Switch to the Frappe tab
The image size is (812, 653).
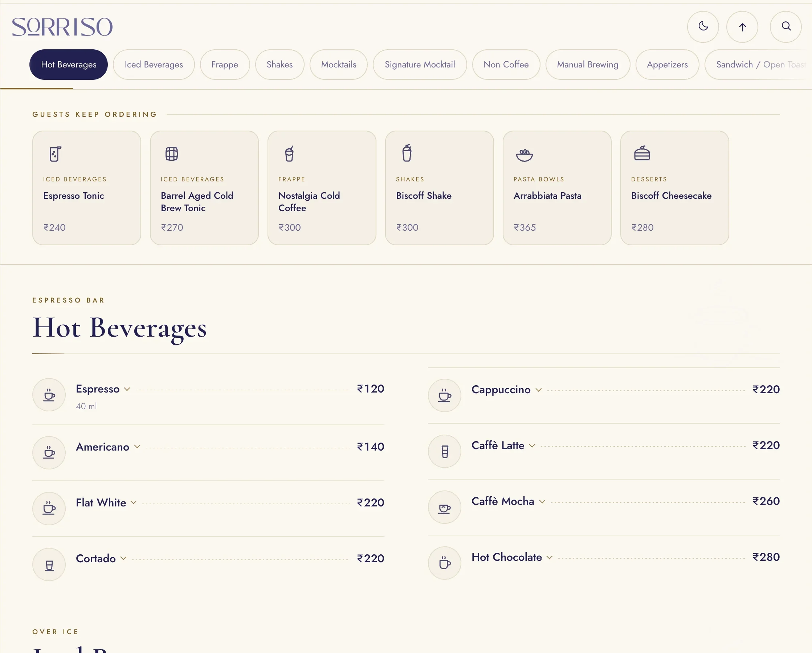[x=224, y=64]
